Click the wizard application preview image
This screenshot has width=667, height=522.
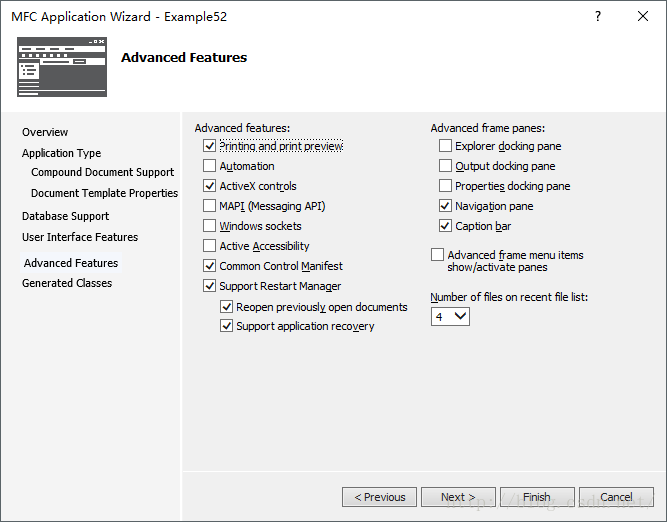tap(62, 67)
